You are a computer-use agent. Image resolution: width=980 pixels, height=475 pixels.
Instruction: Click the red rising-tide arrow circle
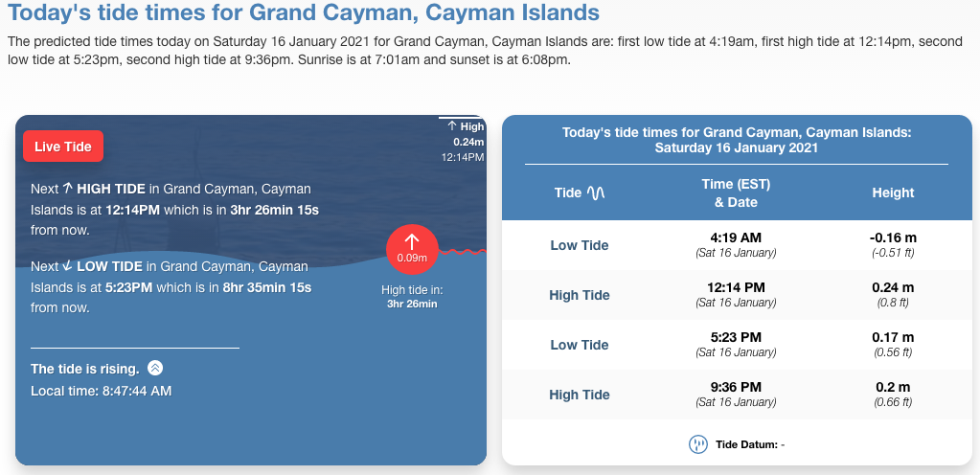pos(413,249)
